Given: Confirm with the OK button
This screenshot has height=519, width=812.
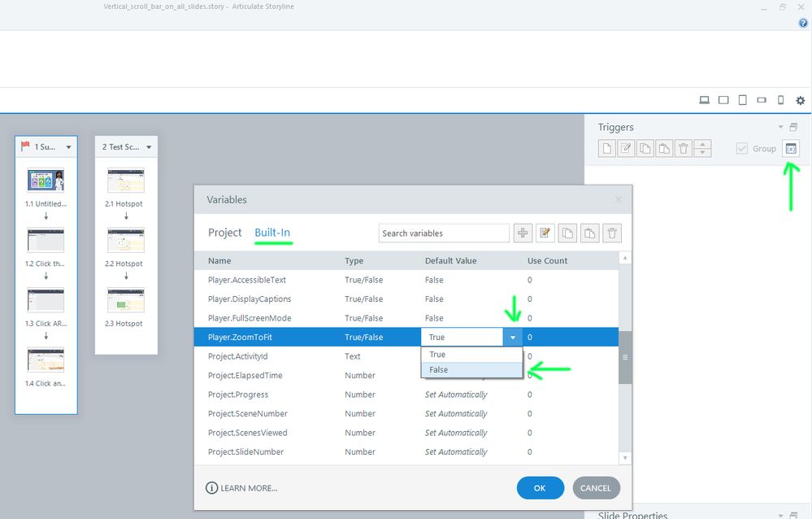Looking at the screenshot, I should pyautogui.click(x=541, y=488).
